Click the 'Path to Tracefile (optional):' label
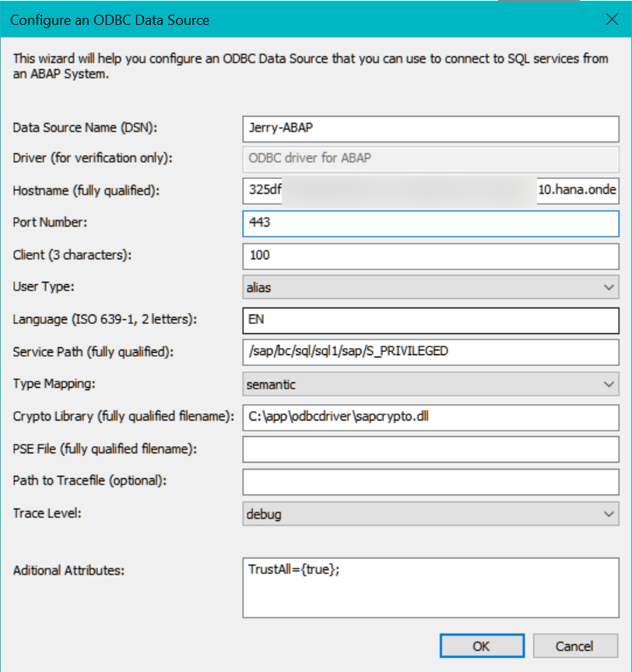The image size is (632, 672). tap(90, 481)
